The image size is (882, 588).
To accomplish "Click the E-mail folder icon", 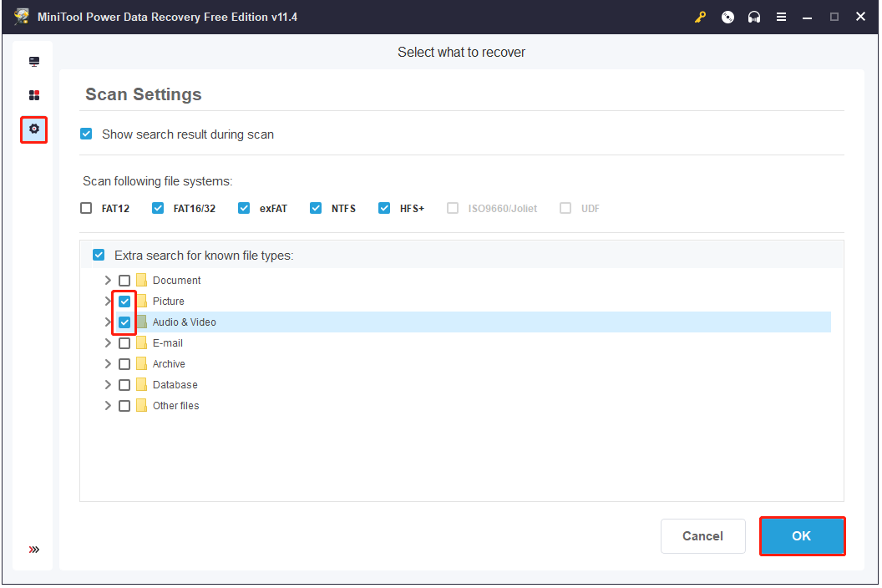I will click(x=142, y=342).
